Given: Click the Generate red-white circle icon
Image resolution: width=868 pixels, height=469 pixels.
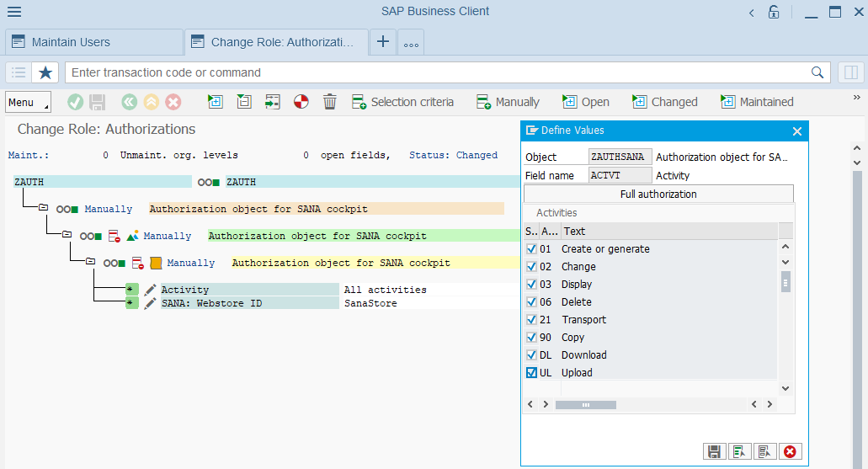Looking at the screenshot, I should (x=301, y=102).
